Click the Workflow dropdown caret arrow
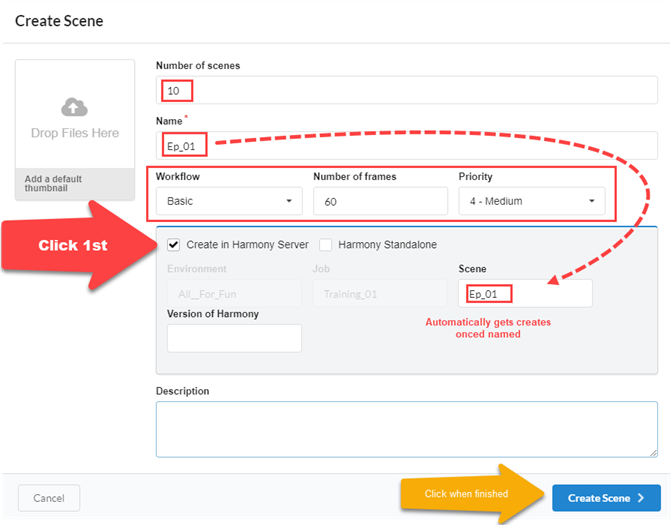670x525 pixels. point(289,201)
